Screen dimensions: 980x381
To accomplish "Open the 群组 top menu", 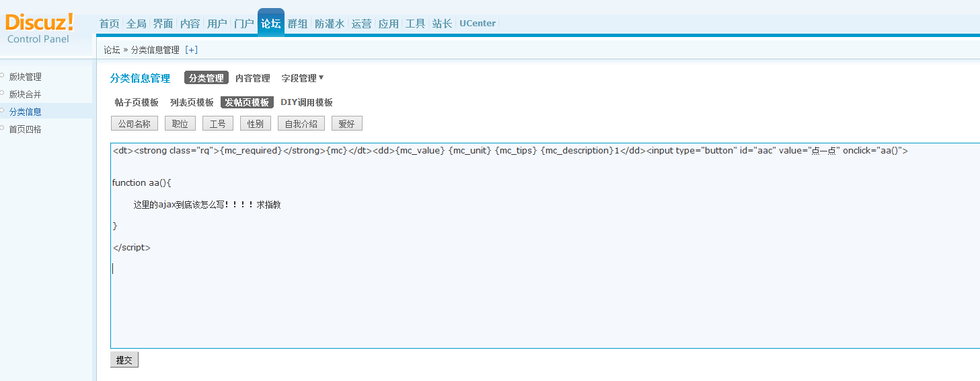I will 297,24.
